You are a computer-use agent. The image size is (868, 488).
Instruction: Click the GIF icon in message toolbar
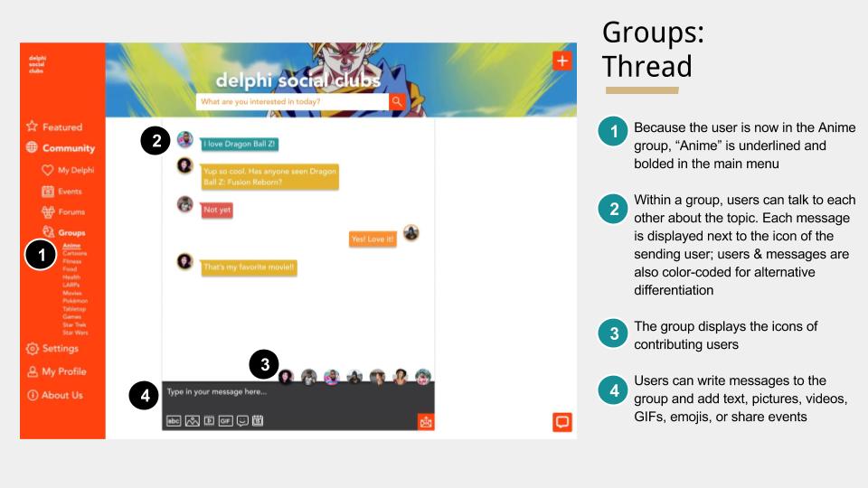[x=225, y=421]
